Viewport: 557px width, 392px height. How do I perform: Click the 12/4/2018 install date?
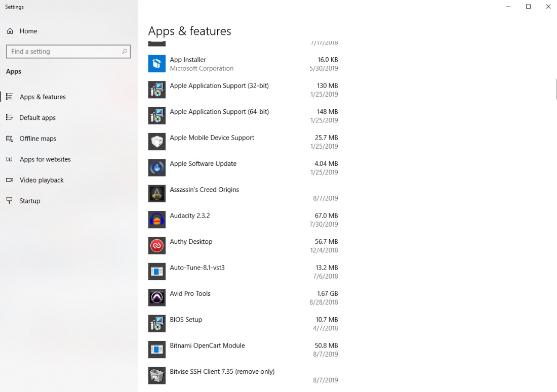point(324,250)
